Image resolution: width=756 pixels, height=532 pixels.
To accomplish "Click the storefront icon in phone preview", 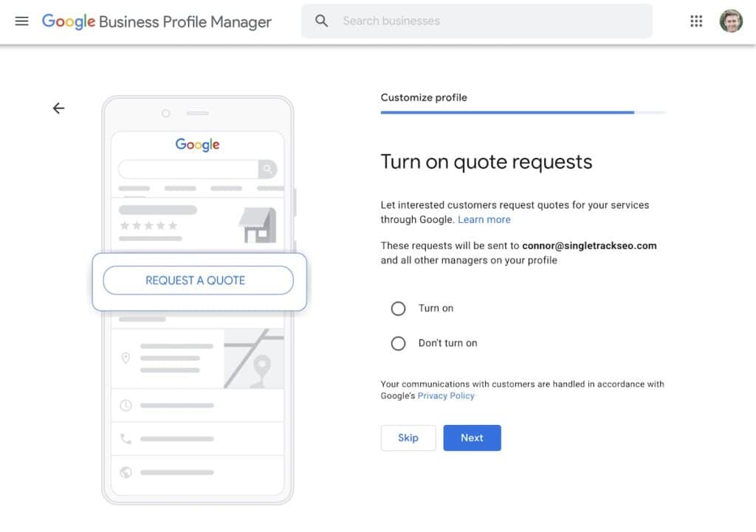I will 258,225.
